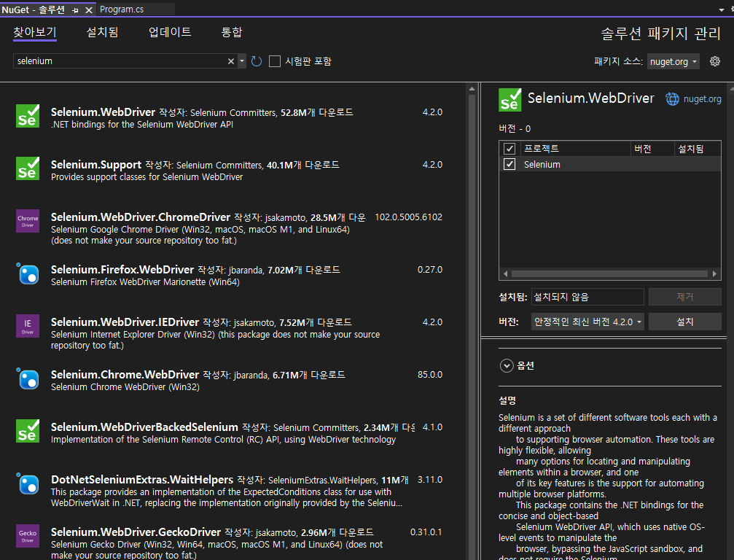Click the Selenium.Chrome.WebDriver package icon
734x560 pixels.
point(28,378)
